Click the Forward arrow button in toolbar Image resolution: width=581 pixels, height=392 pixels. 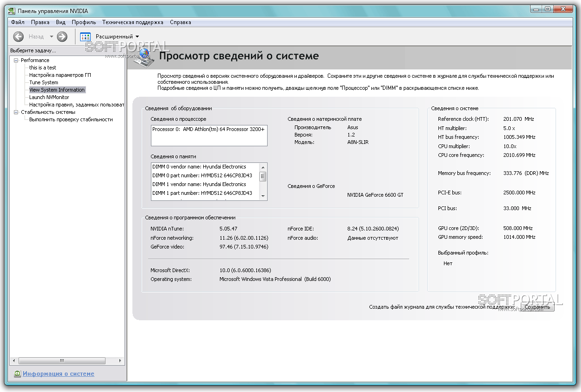pyautogui.click(x=62, y=37)
